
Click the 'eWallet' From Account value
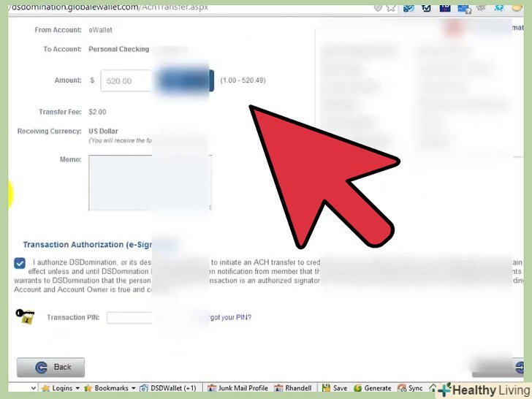pyautogui.click(x=100, y=30)
